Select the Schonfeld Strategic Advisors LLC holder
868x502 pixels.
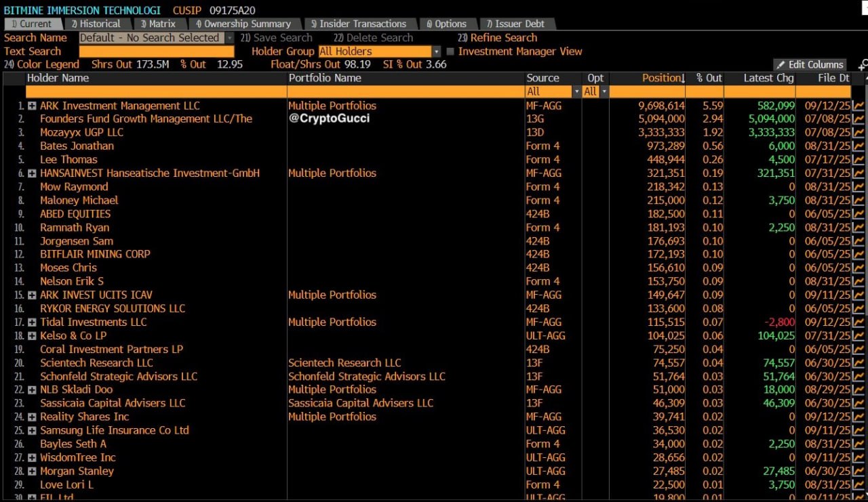tap(119, 376)
